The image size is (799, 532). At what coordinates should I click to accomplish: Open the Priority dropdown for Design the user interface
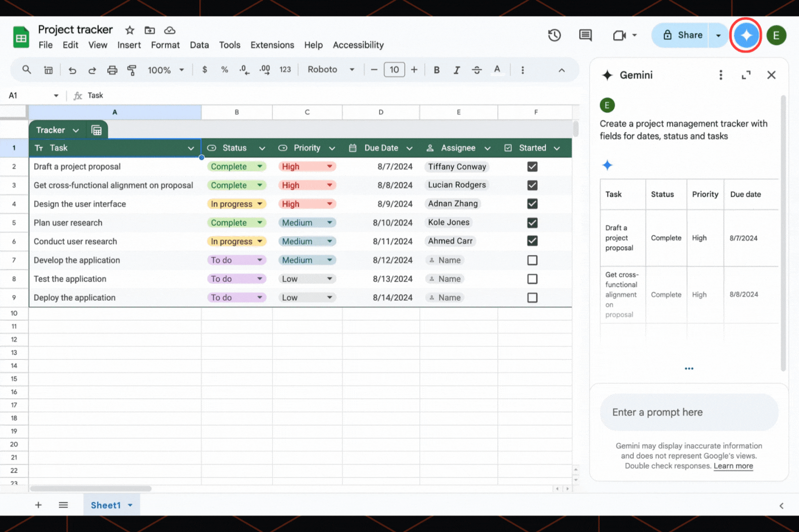point(329,204)
